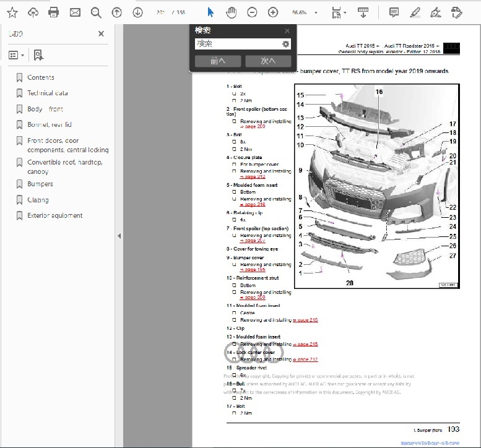Open Front doors, door components bookmark
481x448 pixels.
pyautogui.click(x=68, y=145)
